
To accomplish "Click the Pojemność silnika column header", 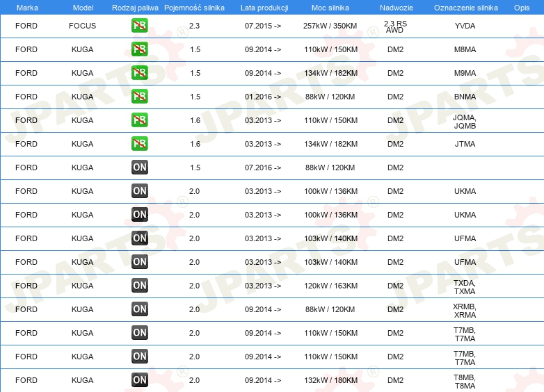I will click(x=194, y=8).
